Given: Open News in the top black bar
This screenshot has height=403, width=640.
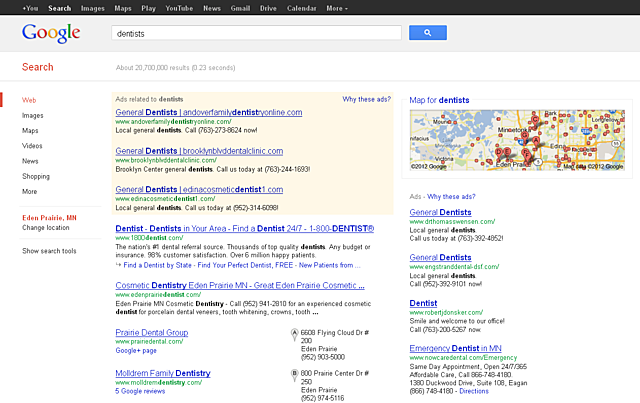Looking at the screenshot, I should click(x=212, y=8).
